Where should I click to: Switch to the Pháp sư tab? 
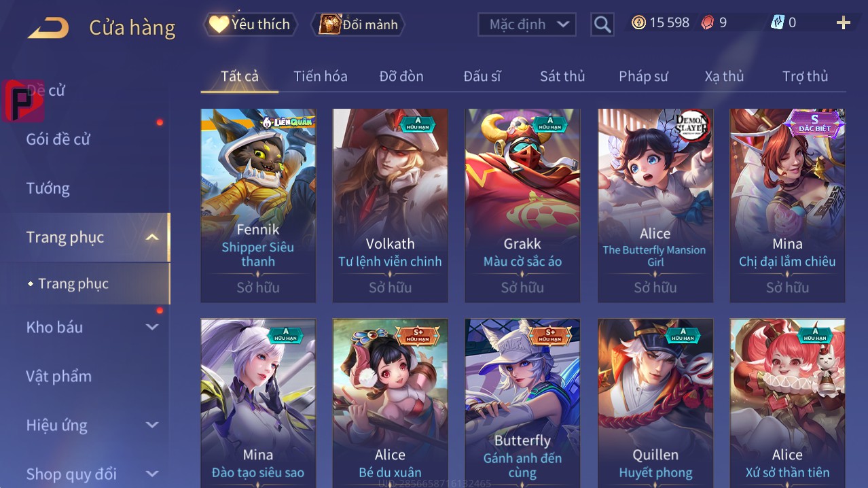point(643,76)
